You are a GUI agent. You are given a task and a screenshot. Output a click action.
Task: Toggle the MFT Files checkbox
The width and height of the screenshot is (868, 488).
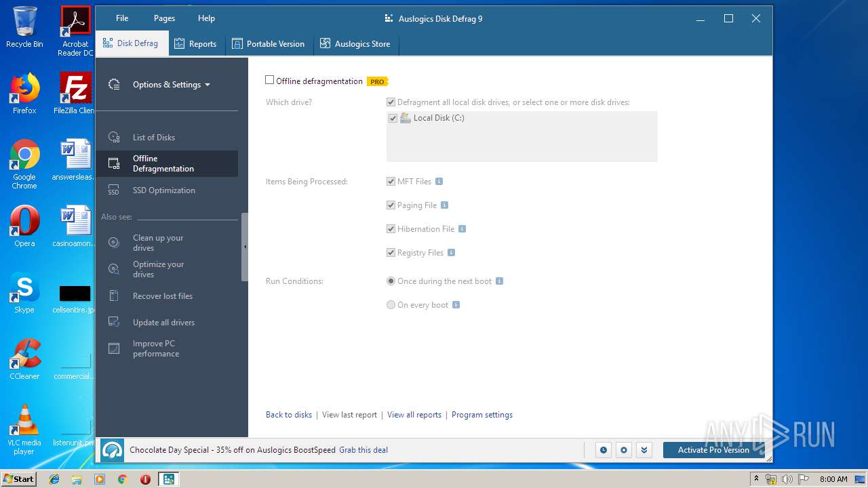[391, 182]
